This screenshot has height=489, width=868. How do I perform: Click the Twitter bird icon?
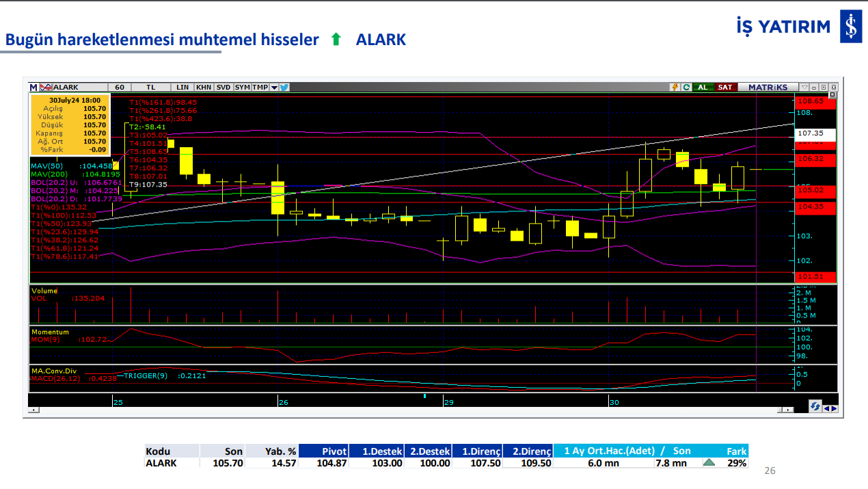[284, 88]
